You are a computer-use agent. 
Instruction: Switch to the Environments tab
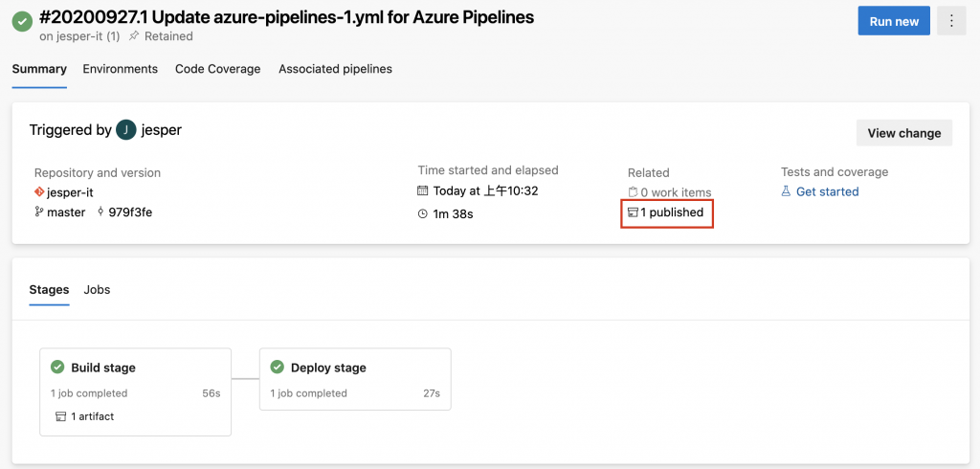(x=120, y=69)
